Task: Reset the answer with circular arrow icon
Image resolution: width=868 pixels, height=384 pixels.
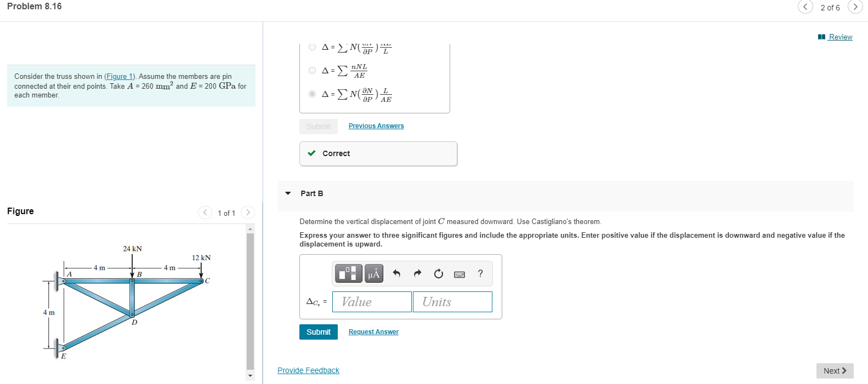Action: click(x=438, y=273)
